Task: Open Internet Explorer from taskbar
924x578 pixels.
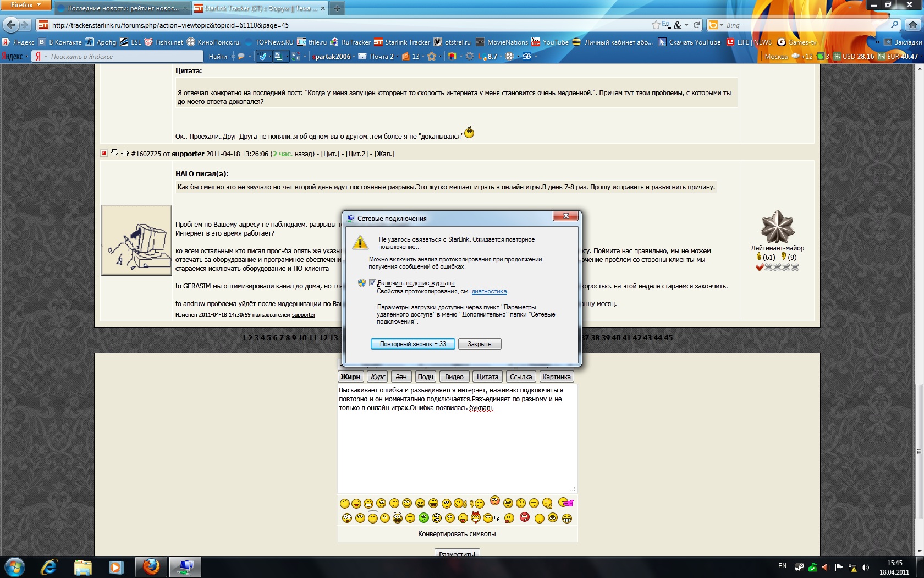Action: pos(49,567)
